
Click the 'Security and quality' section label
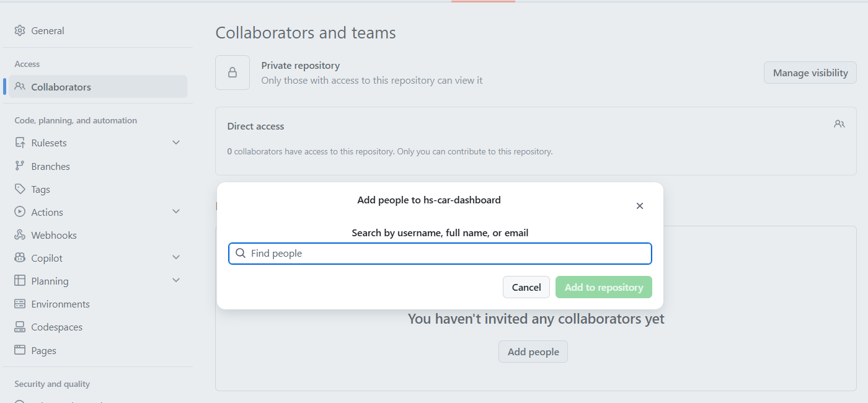[52, 384]
